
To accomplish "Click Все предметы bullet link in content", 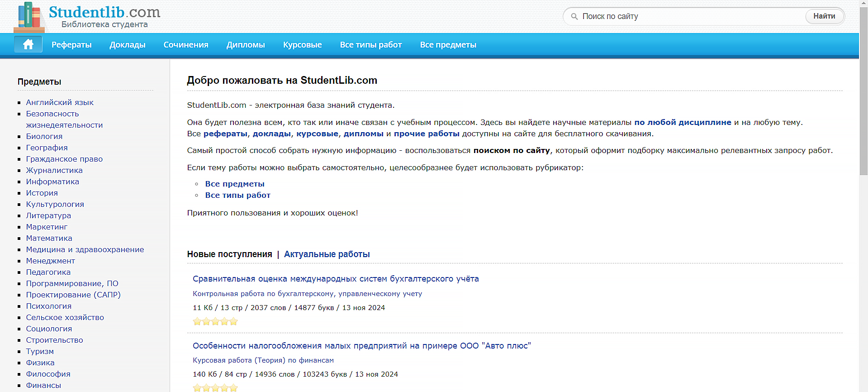I will coord(235,184).
